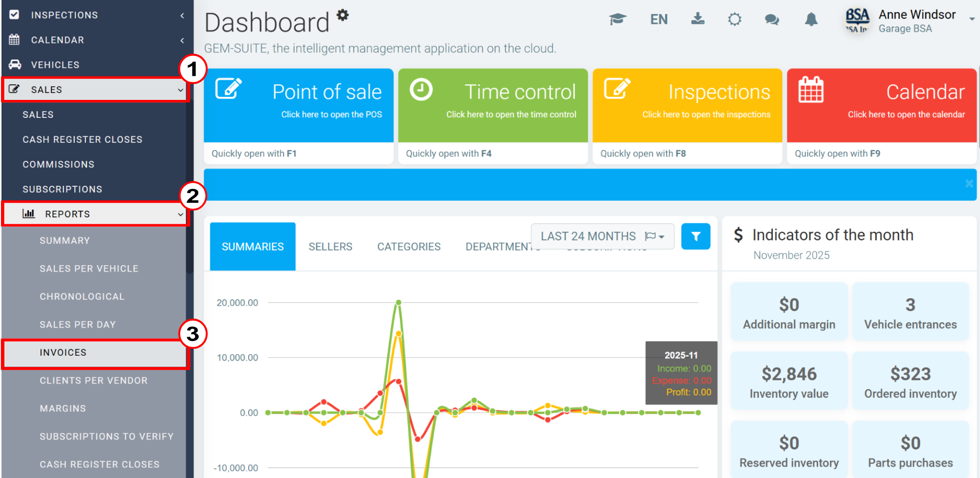Click the graduation cap training icon
The width and height of the screenshot is (980, 478).
[x=618, y=19]
